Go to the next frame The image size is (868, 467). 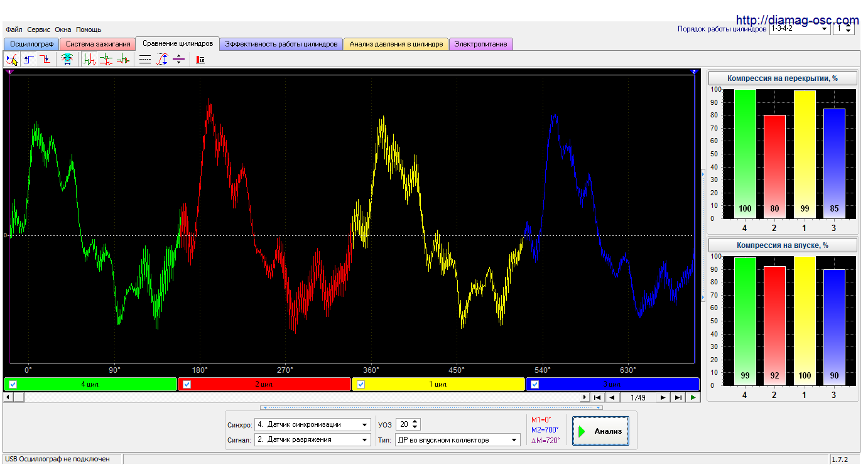pos(663,397)
